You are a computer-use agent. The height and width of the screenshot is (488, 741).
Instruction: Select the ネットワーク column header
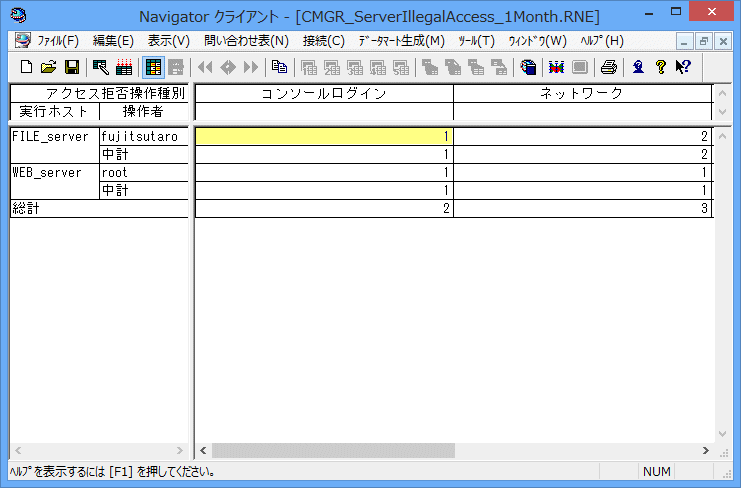[x=582, y=93]
